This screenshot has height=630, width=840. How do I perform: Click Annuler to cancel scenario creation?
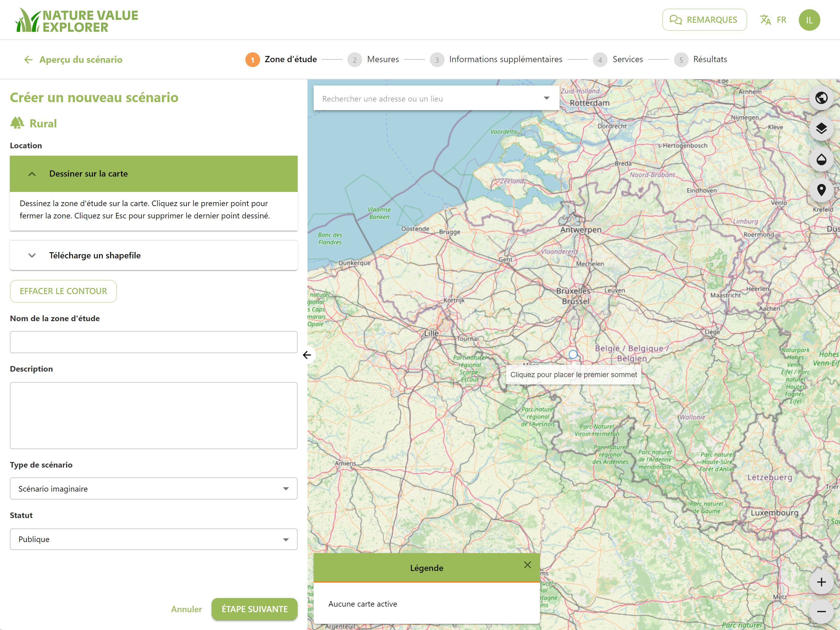coord(186,609)
